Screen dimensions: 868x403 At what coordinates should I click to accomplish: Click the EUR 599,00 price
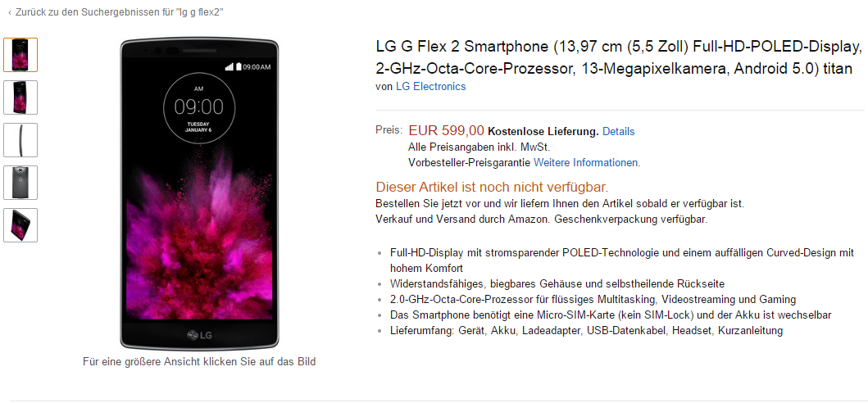tap(446, 130)
